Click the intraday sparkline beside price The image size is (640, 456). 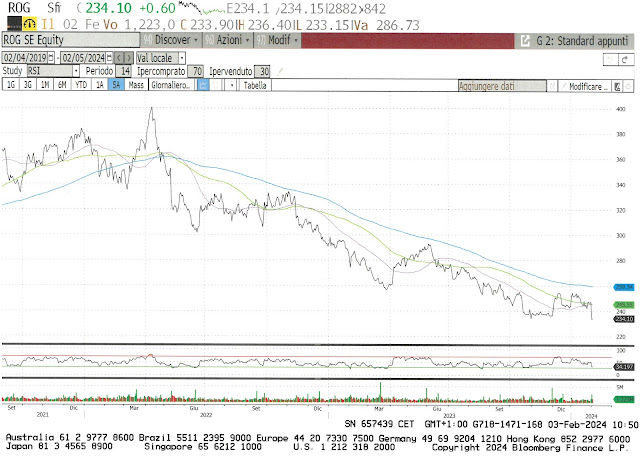point(202,7)
